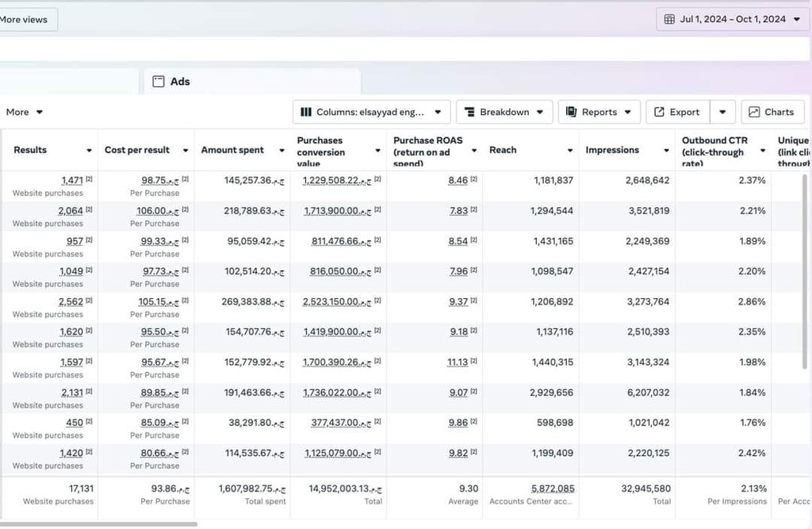Viewport: 812px width, 529px height.
Task: Click the Impressions column header
Action: [612, 150]
